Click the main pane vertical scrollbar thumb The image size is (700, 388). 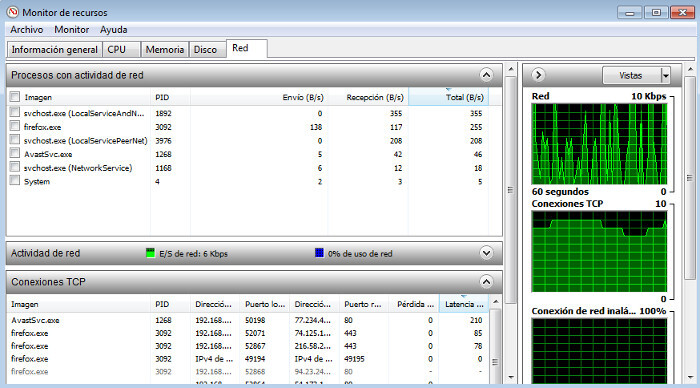(x=511, y=190)
